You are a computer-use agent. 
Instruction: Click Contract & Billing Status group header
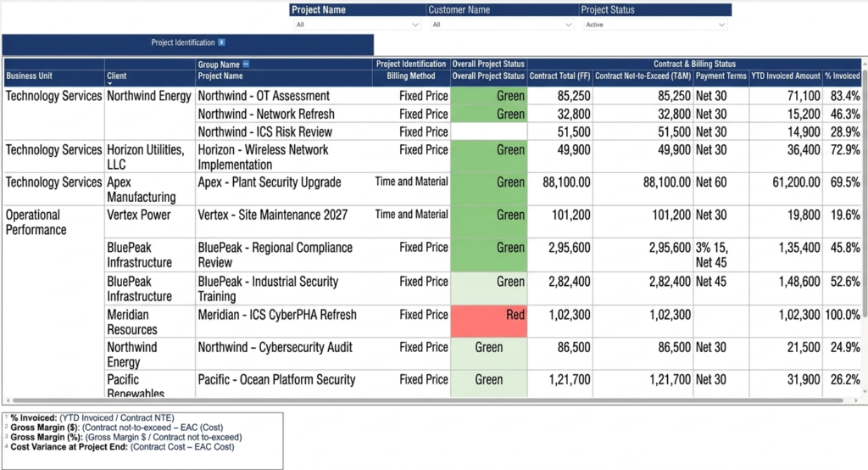click(x=694, y=64)
